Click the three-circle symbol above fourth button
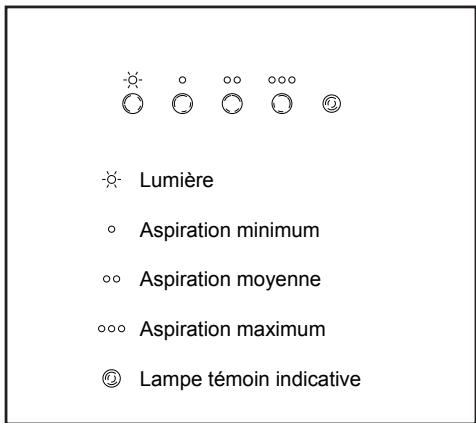Image resolution: width=476 pixels, height=423 pixels. (282, 80)
